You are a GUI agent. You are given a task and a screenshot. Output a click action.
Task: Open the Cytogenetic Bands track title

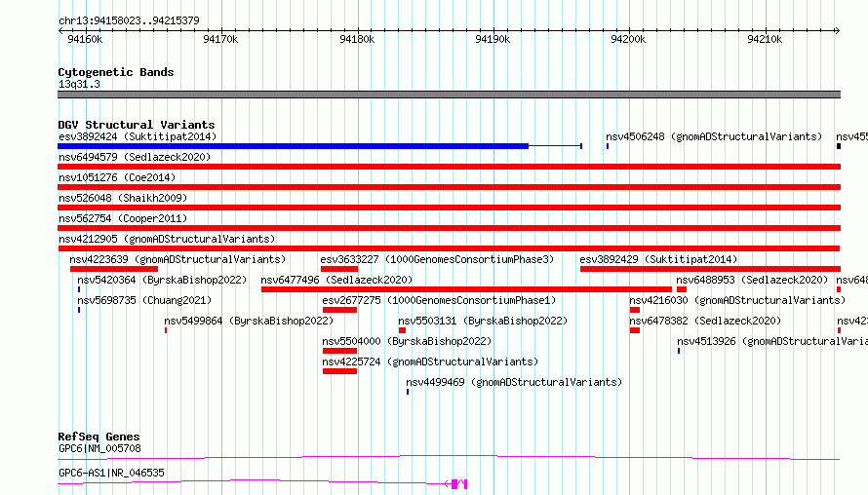(116, 72)
